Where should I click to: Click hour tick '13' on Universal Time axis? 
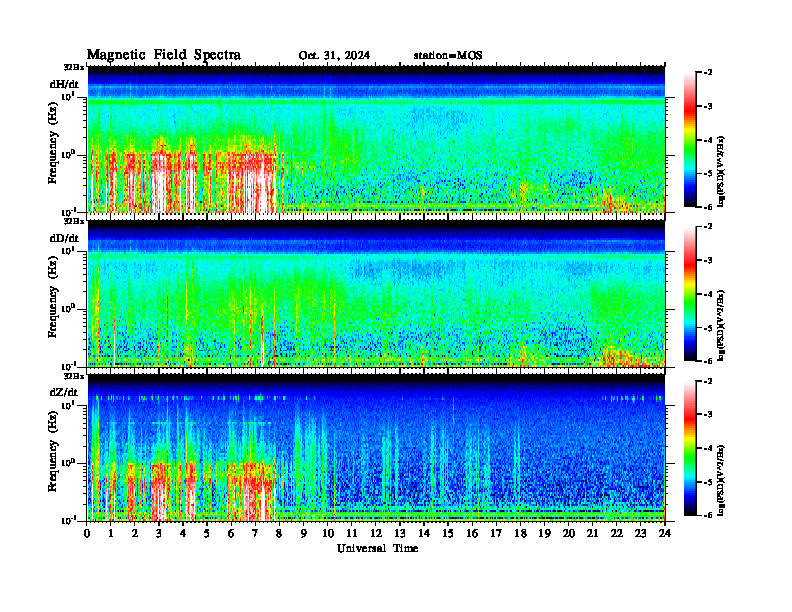400,533
